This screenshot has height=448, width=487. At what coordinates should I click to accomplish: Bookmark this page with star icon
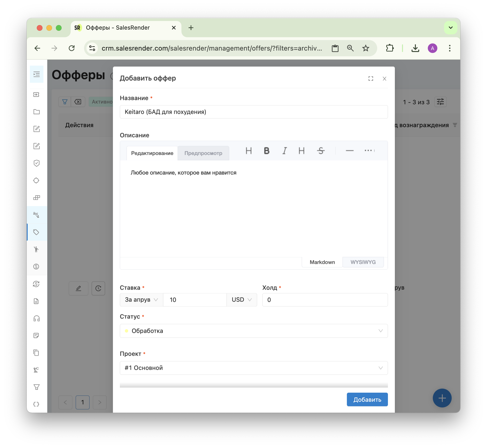point(366,48)
